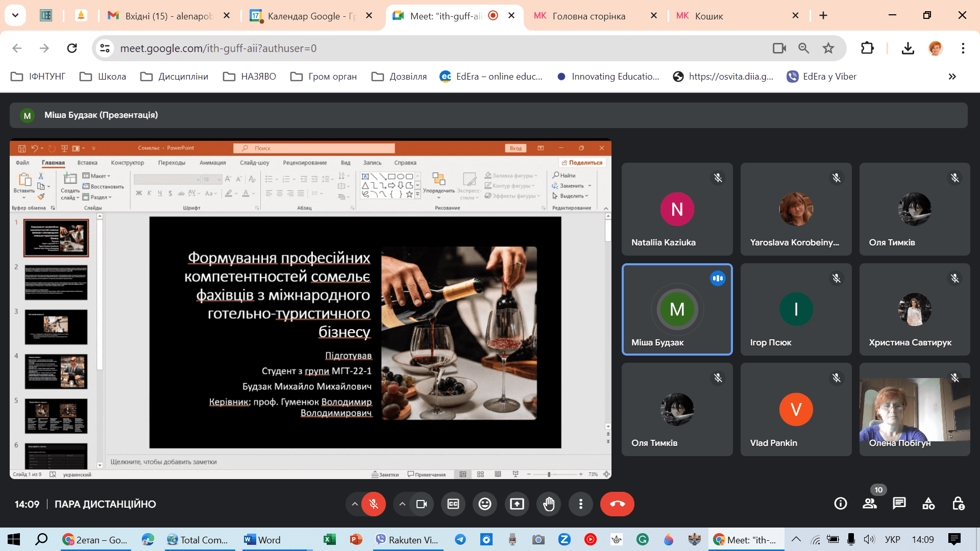This screenshot has width=980, height=551.
Task: Toggle the camera on or off
Action: pos(422,504)
